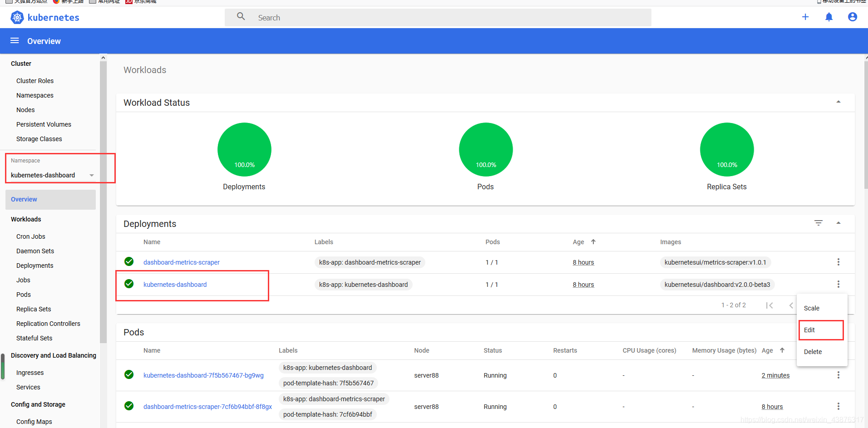Open Replication Controllers in sidebar
The height and width of the screenshot is (428, 868).
[48, 324]
